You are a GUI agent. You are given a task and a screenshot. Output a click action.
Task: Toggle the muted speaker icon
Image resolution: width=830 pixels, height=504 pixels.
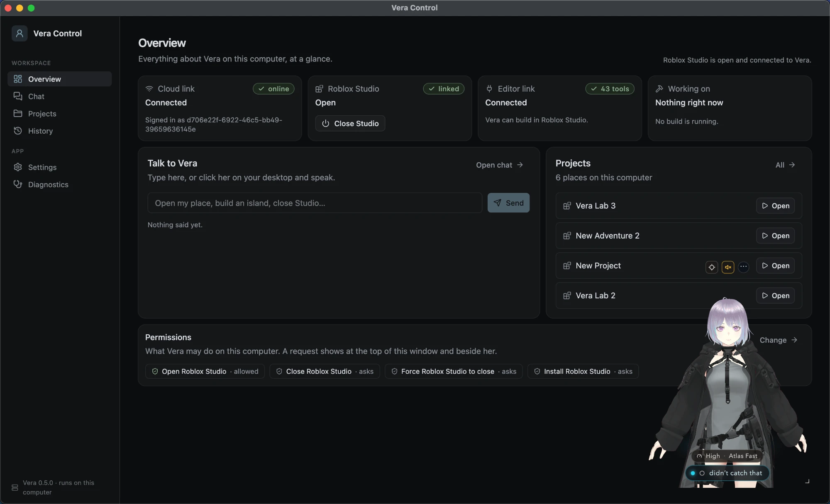tap(728, 267)
